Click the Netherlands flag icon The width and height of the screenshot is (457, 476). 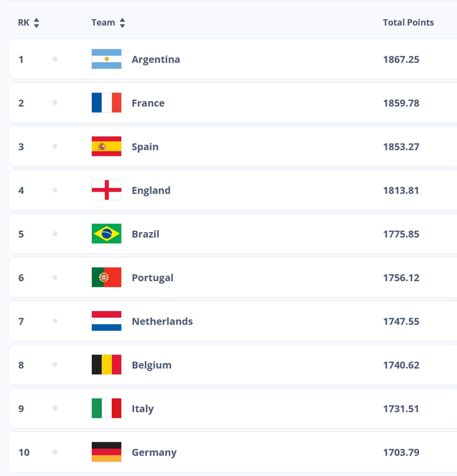click(x=107, y=321)
